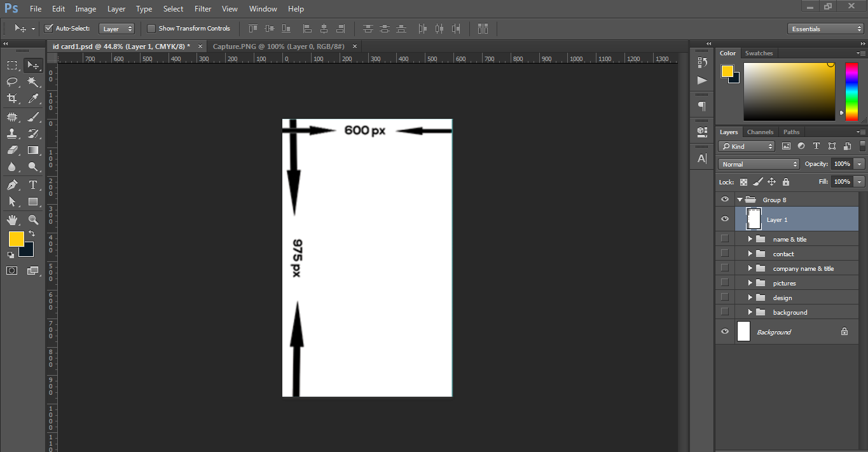Viewport: 868px width, 452px height.
Task: Select the Lasso tool
Action: (12, 81)
